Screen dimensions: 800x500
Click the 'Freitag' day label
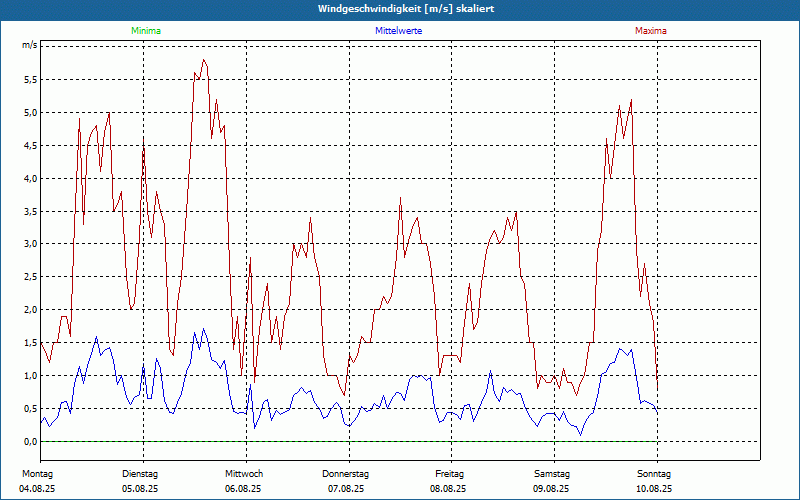449,474
